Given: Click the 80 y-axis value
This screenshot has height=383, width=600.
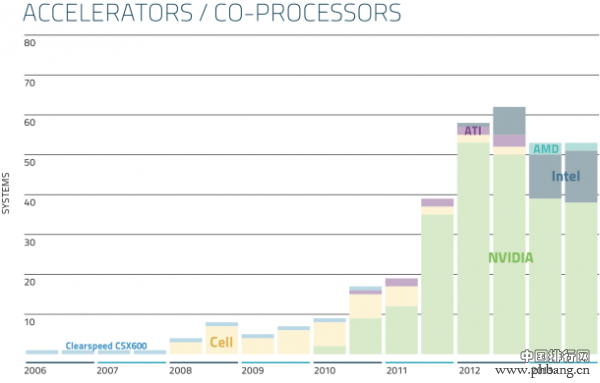Looking at the screenshot, I should pyautogui.click(x=30, y=42).
